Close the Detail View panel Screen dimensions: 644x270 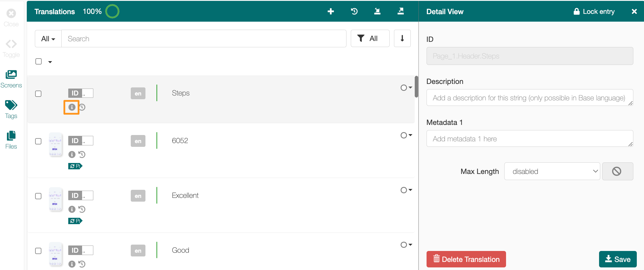tap(634, 12)
